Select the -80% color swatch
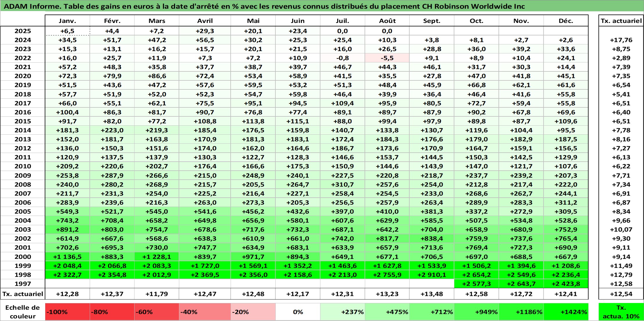The width and height of the screenshot is (644, 321). (x=112, y=312)
